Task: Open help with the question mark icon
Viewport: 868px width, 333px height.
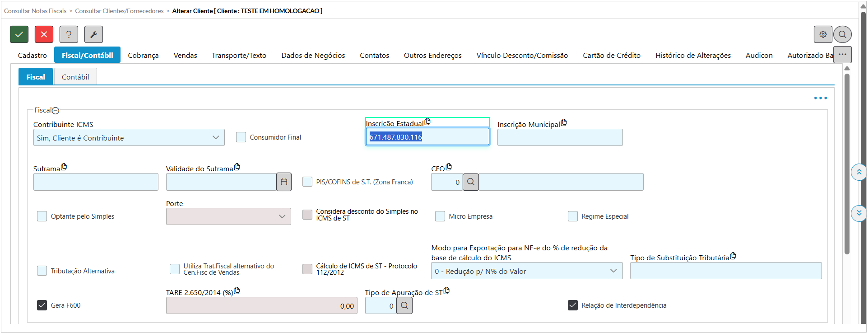Action: (69, 34)
